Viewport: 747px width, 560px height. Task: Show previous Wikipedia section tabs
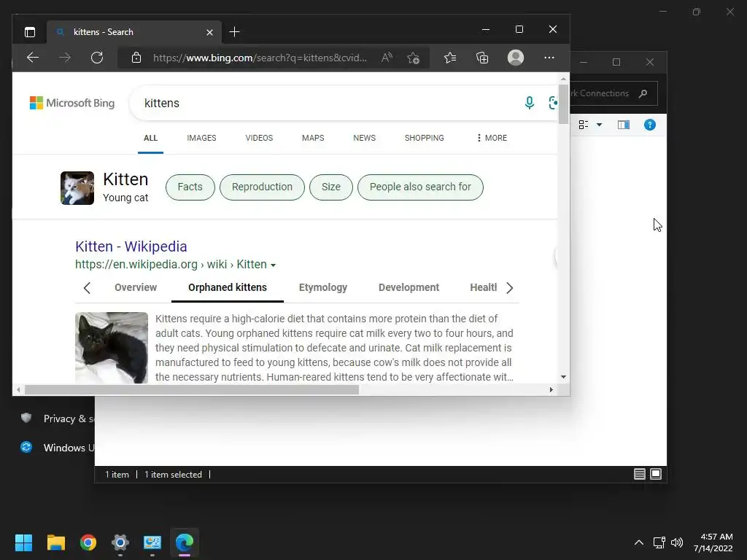pyautogui.click(x=87, y=287)
